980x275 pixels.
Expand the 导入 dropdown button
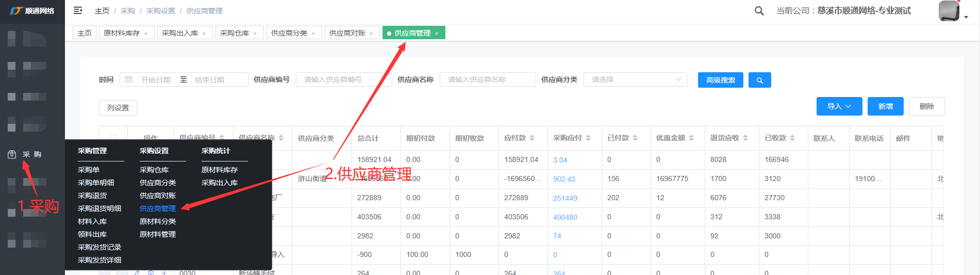[x=839, y=106]
